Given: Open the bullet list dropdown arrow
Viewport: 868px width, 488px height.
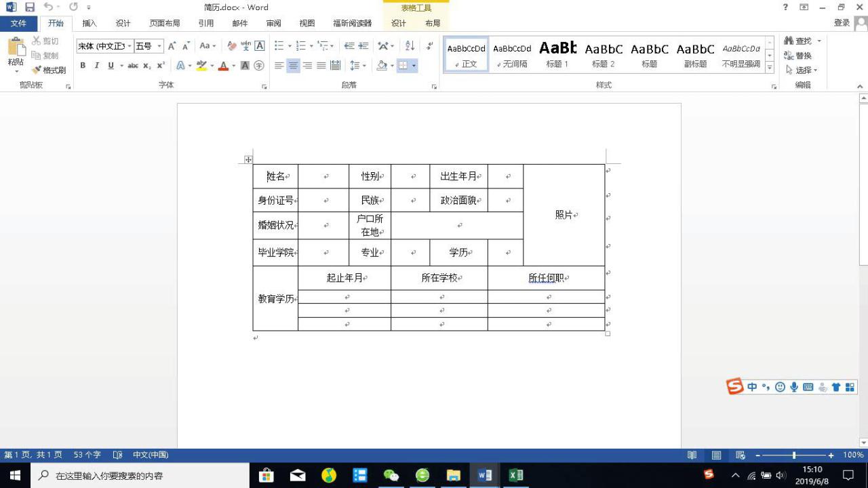Looking at the screenshot, I should (x=290, y=46).
